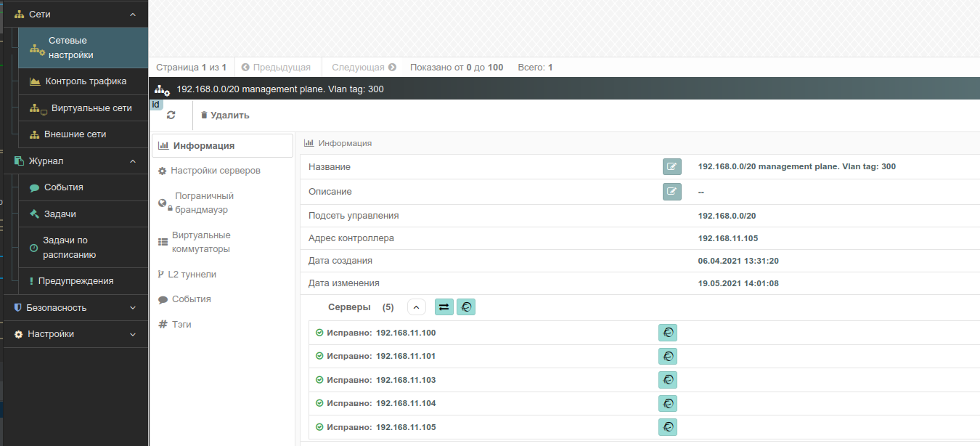Image resolution: width=980 pixels, height=446 pixels.
Task: Click the События speech bubble icon in sidebar
Action: point(34,187)
